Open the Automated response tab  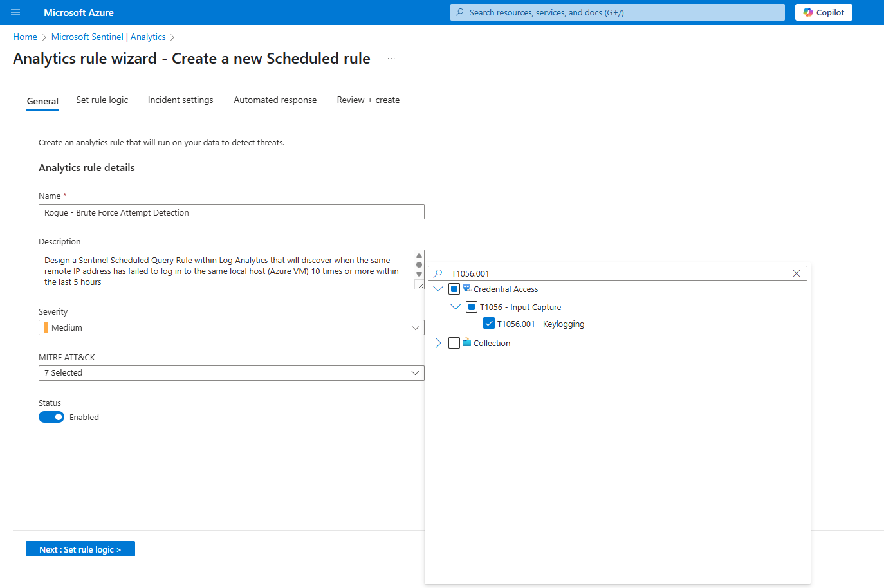pyautogui.click(x=275, y=100)
